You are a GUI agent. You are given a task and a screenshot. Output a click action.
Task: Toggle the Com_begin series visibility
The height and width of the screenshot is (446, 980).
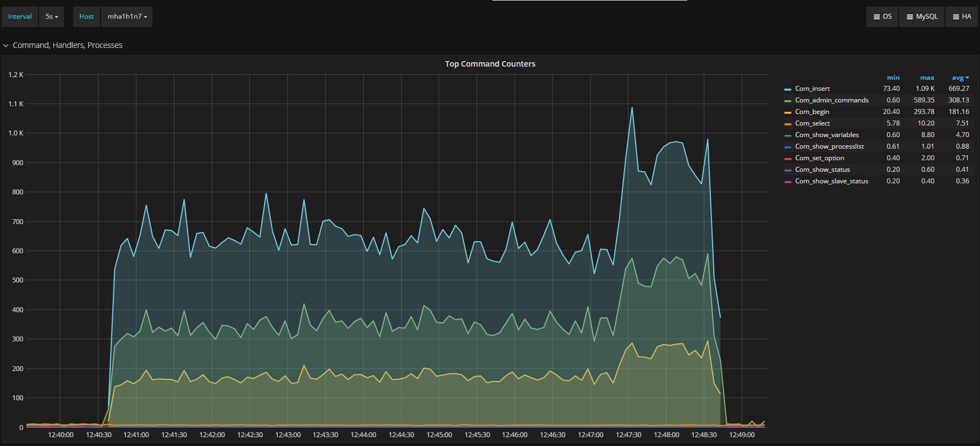(812, 112)
